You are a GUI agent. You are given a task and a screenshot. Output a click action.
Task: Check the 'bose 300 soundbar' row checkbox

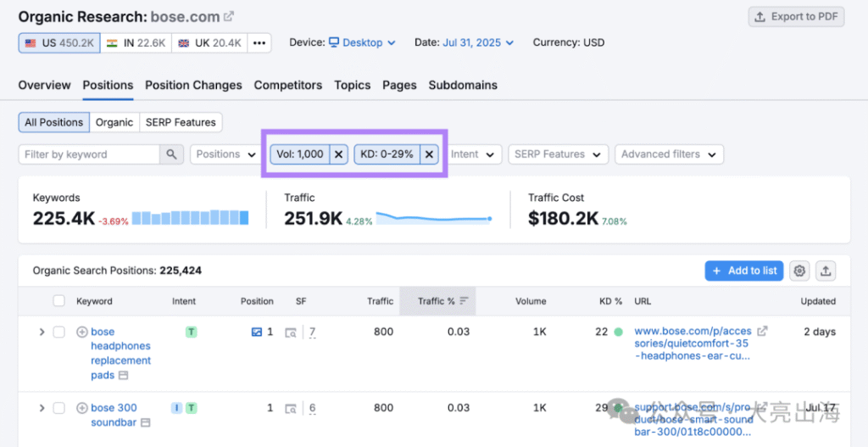pyautogui.click(x=58, y=408)
